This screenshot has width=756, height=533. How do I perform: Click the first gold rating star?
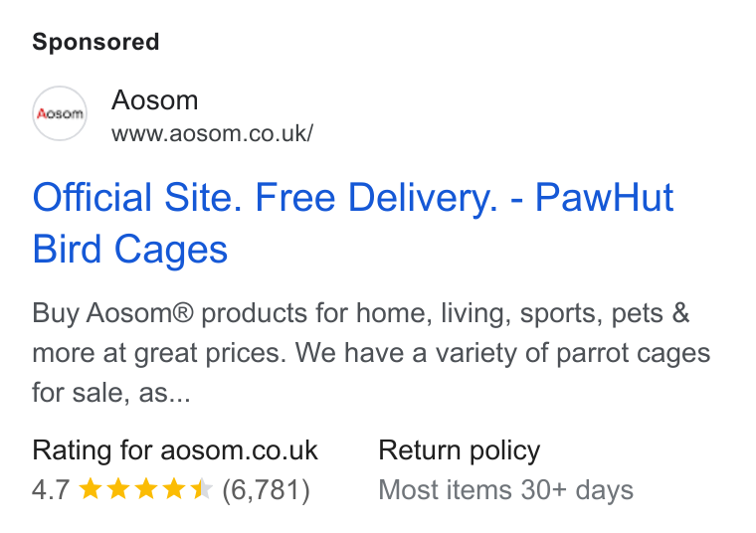pos(91,488)
